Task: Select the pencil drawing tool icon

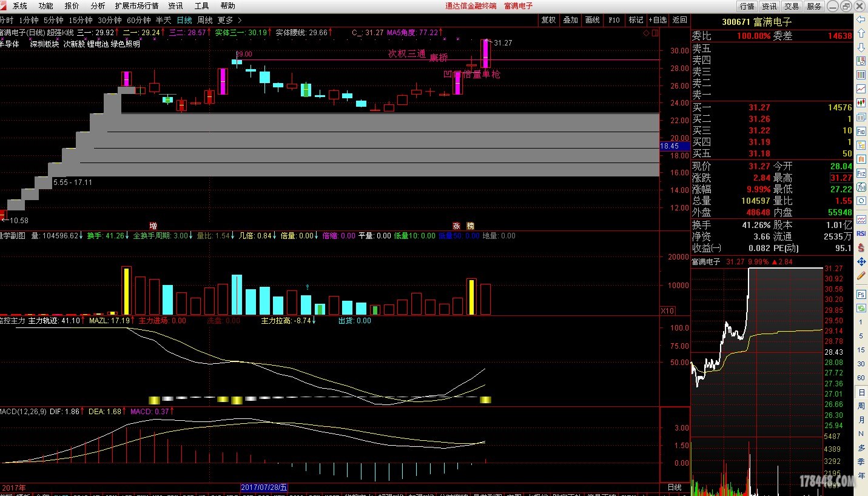Action: (x=861, y=276)
